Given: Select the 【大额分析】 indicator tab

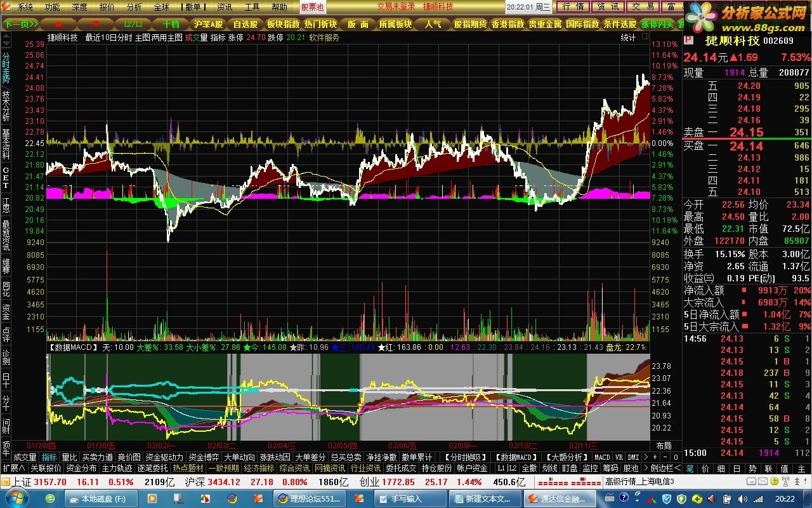Looking at the screenshot, I should tap(566, 457).
